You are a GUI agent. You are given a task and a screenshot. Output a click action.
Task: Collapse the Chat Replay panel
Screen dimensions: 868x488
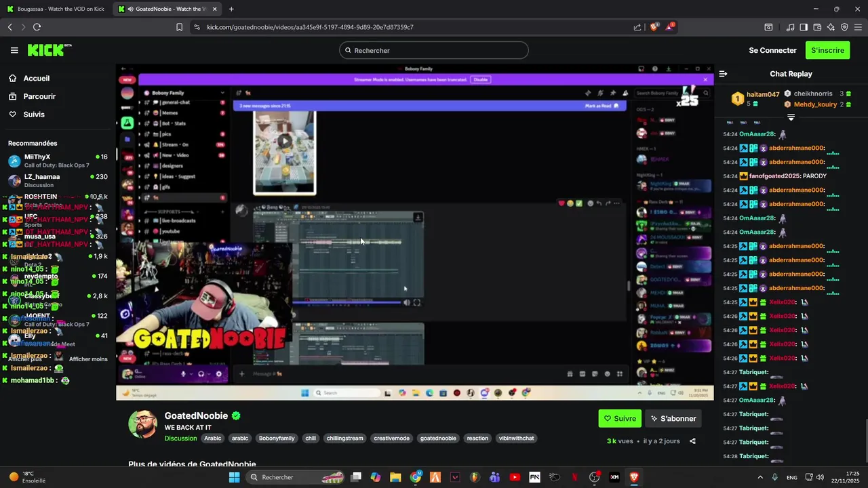coord(723,74)
